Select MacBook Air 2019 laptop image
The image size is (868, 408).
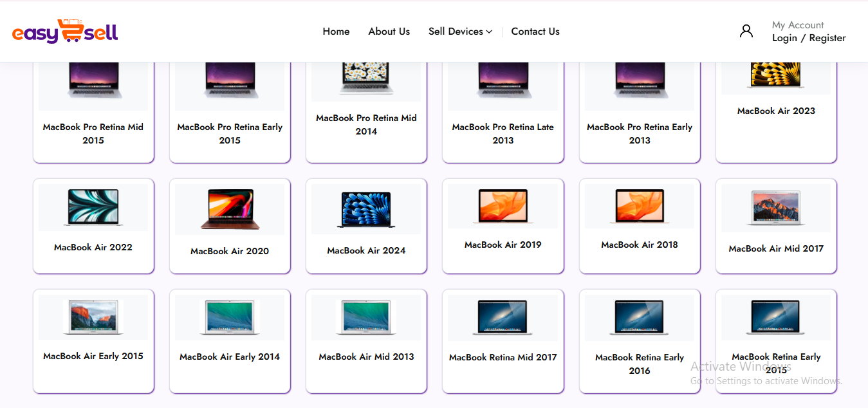[503, 206]
